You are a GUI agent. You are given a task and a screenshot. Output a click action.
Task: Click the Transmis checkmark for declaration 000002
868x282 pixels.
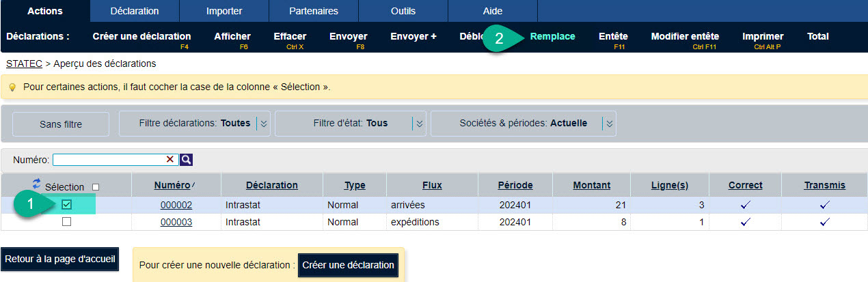(824, 204)
